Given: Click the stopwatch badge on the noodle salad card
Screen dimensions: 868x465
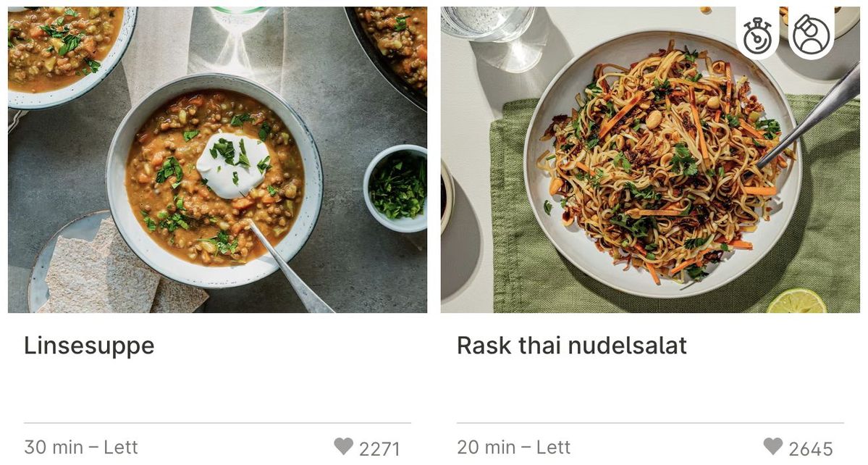Looking at the screenshot, I should tap(757, 35).
